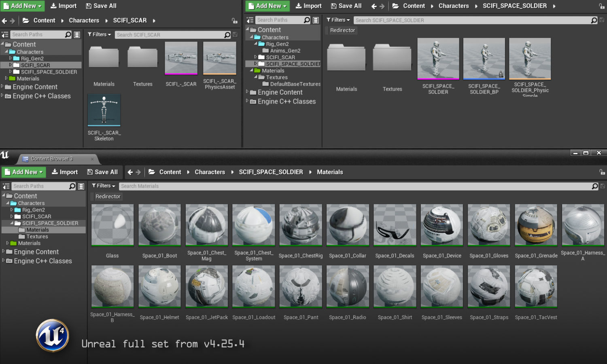Click the Search Paths magnifier in Content Browser 3
Image resolution: width=607 pixels, height=364 pixels.
click(72, 186)
